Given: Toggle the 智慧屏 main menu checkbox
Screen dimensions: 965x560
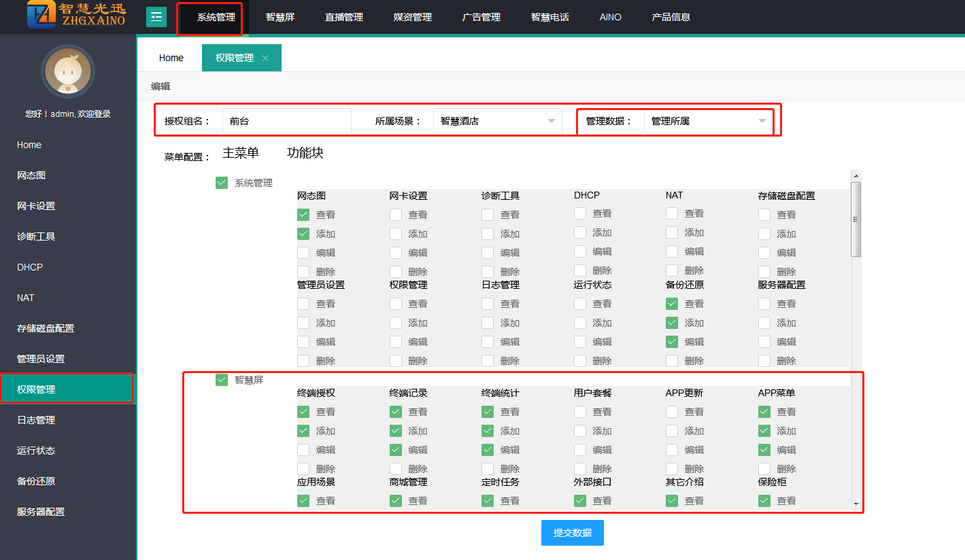Looking at the screenshot, I should [x=222, y=380].
